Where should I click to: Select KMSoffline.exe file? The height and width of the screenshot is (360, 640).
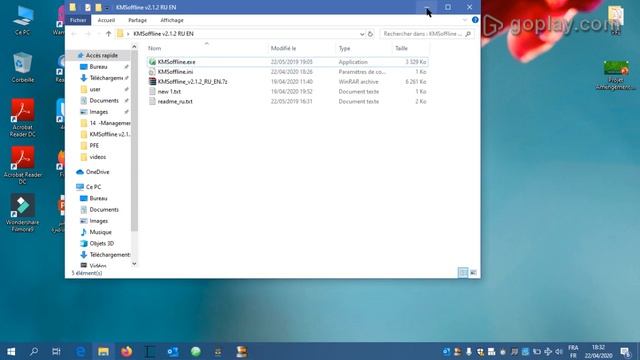[287, 62]
